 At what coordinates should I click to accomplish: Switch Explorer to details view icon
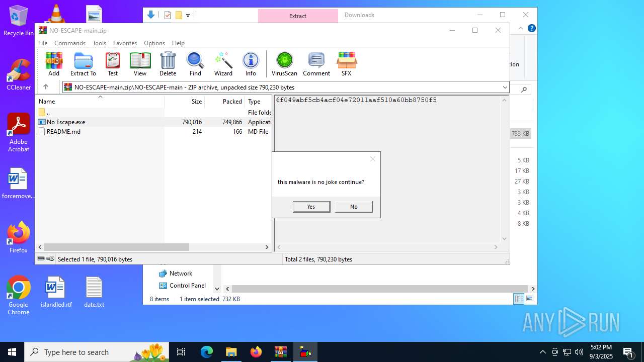pos(519,299)
